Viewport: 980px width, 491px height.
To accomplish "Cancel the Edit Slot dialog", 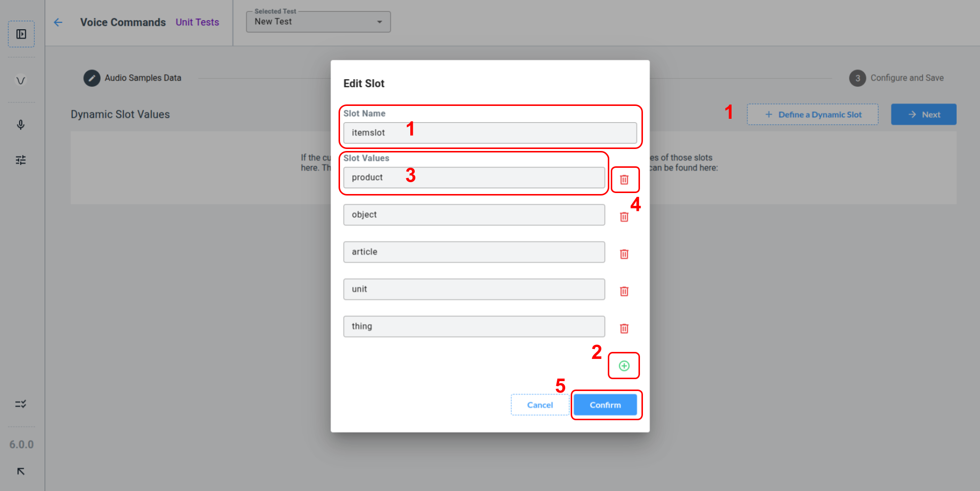I will click(539, 405).
